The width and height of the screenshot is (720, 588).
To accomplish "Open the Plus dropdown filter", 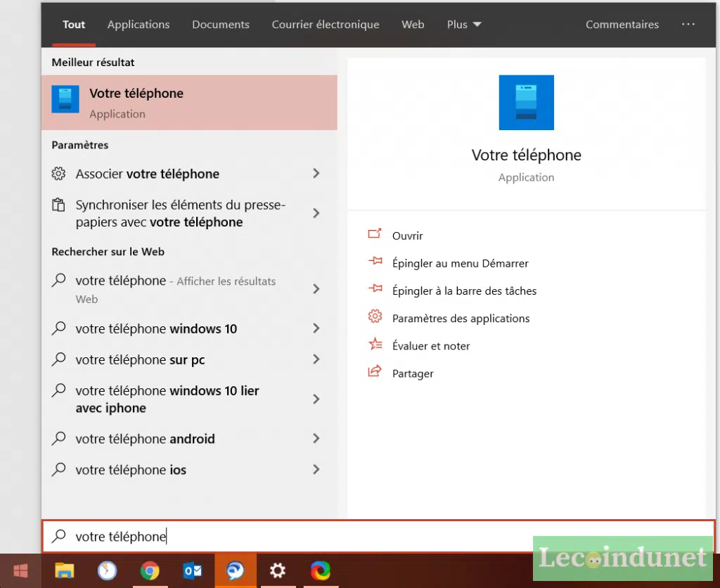I will 464,25.
